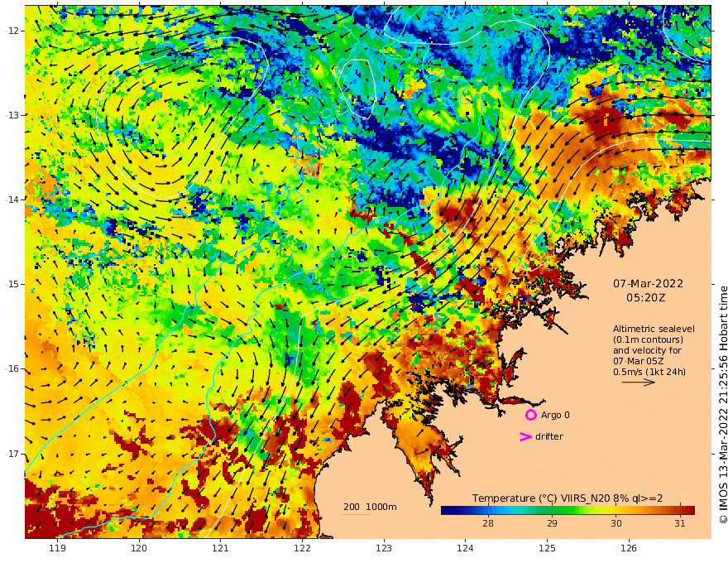Click colorbar tick label 28
The image size is (728, 563).
point(488,523)
